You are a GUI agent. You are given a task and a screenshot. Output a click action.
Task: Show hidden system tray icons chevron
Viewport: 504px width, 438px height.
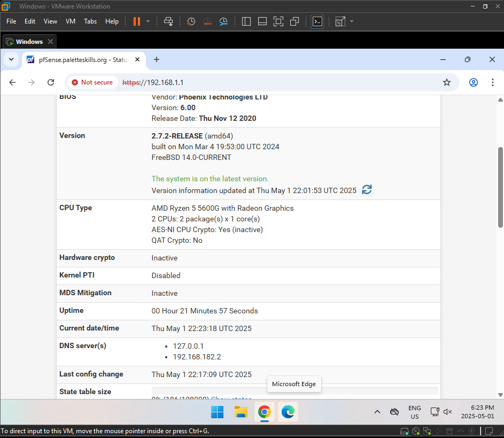coord(377,412)
